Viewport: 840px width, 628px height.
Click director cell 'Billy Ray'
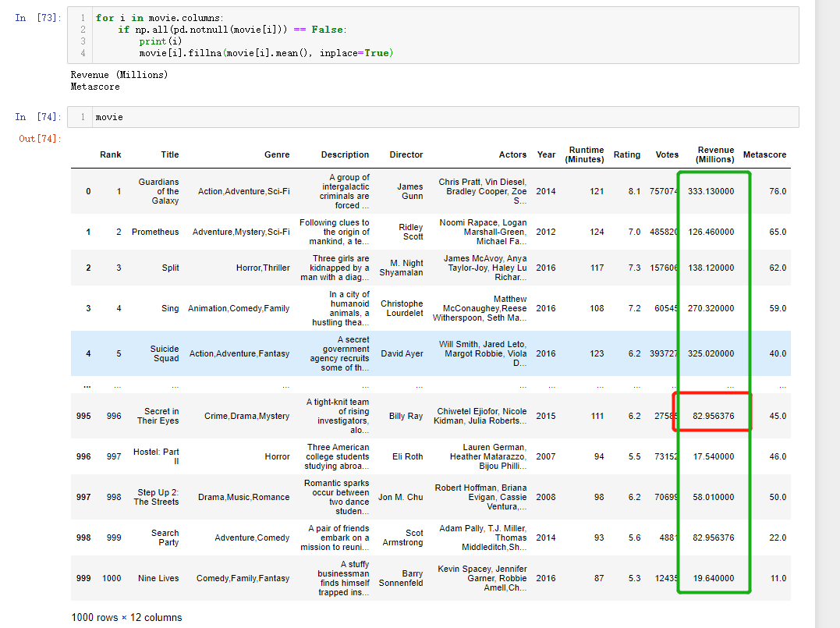406,416
